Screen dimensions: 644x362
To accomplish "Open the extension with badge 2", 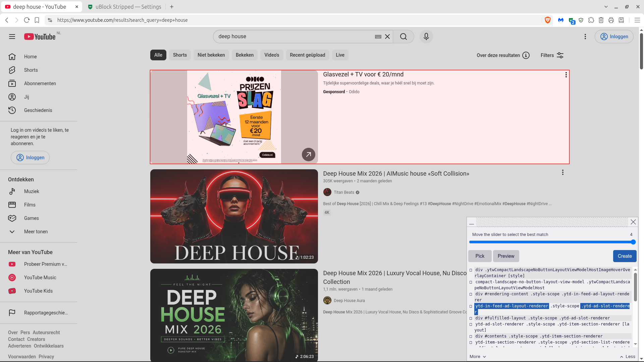I will click(572, 21).
